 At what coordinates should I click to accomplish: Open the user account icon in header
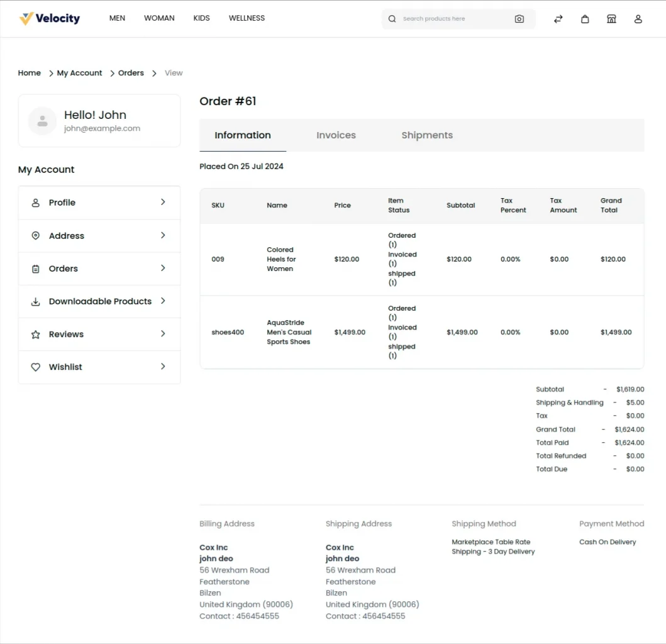click(638, 19)
